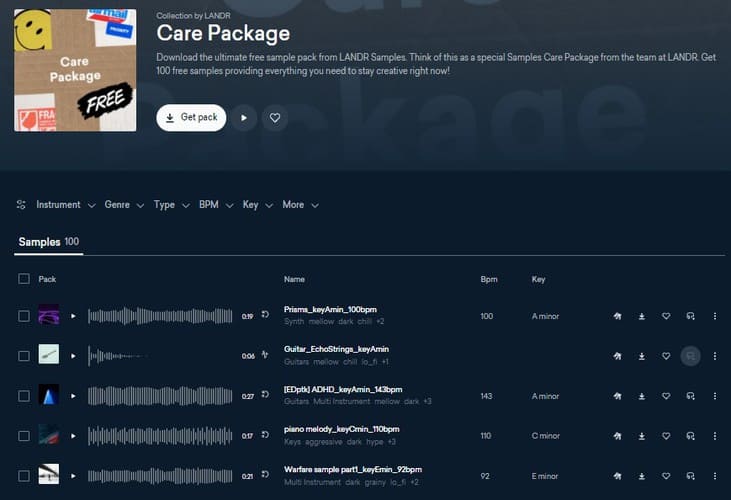Click the Get pack button
The width and height of the screenshot is (731, 500).
[x=191, y=117]
